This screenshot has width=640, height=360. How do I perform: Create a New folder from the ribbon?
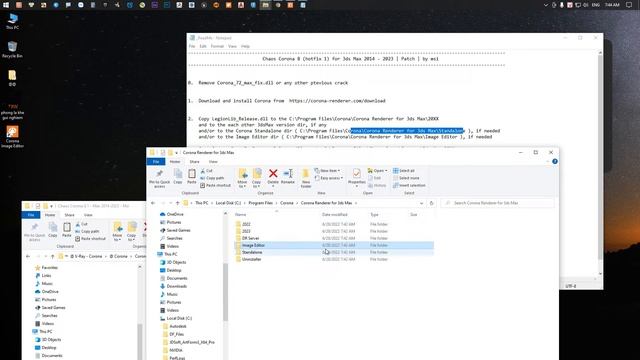[306, 178]
